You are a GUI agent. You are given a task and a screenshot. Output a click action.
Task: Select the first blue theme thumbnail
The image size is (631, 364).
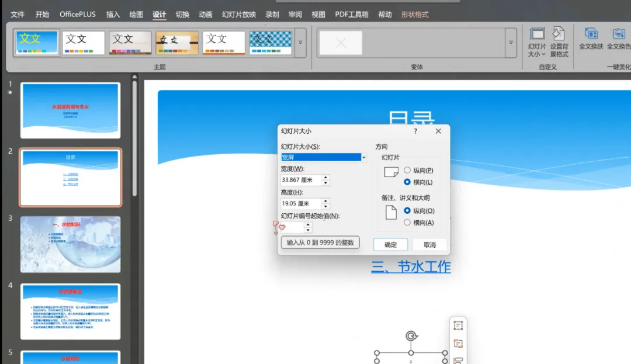pos(37,43)
